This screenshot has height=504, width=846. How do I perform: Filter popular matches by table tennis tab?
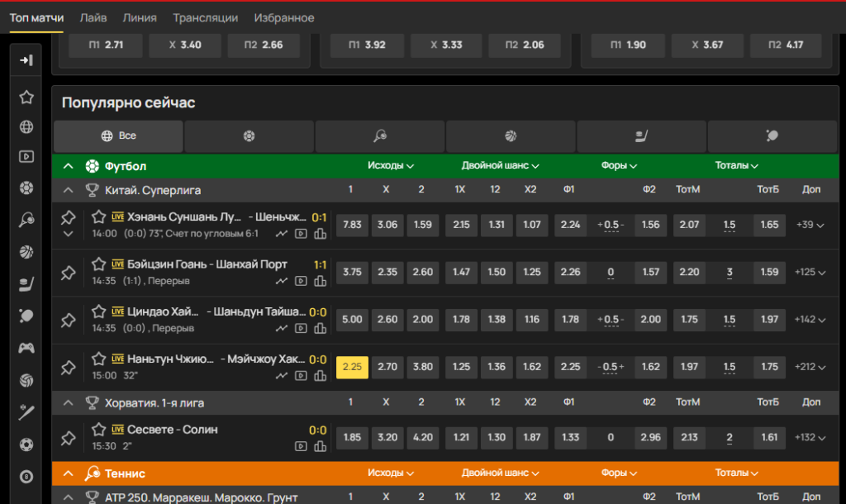[x=772, y=136]
